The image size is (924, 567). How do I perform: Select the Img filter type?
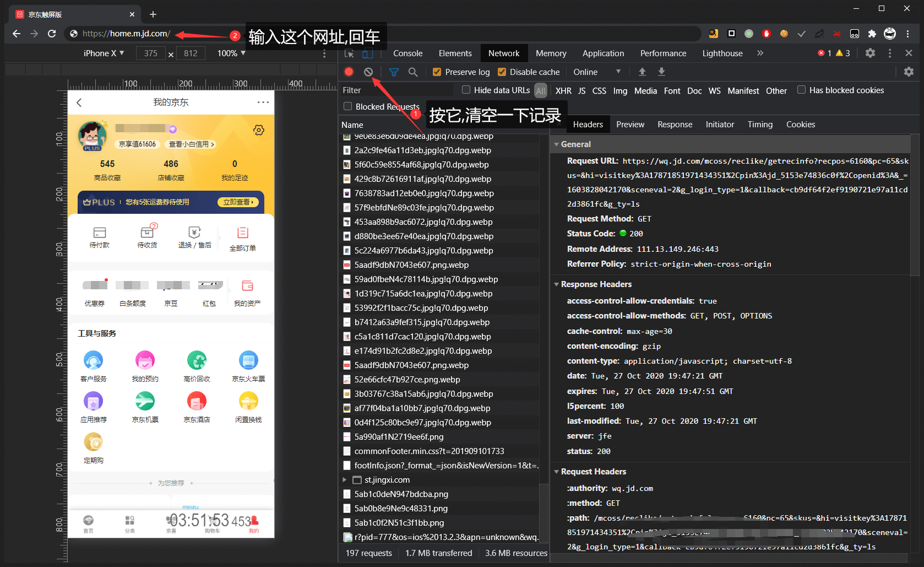(620, 90)
